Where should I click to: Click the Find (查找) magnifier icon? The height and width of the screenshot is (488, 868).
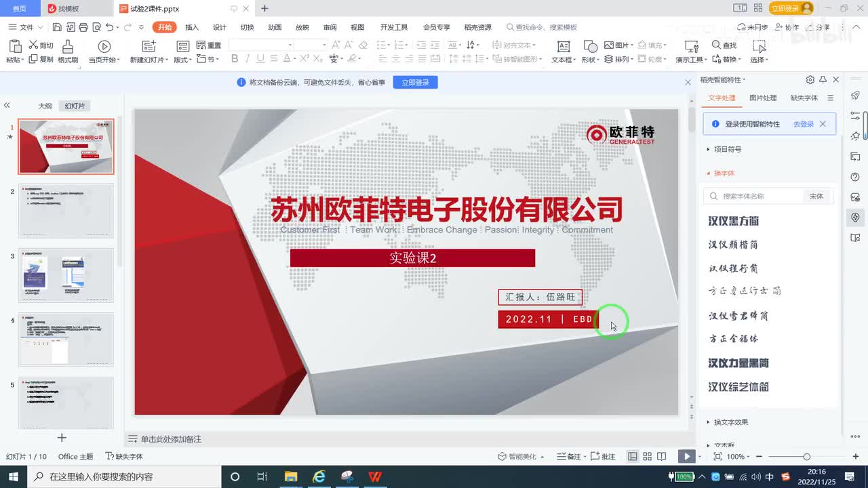[716, 45]
